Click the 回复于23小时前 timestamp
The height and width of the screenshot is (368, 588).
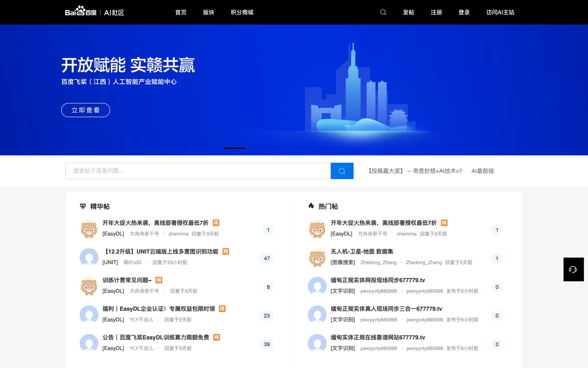pyautogui.click(x=170, y=263)
